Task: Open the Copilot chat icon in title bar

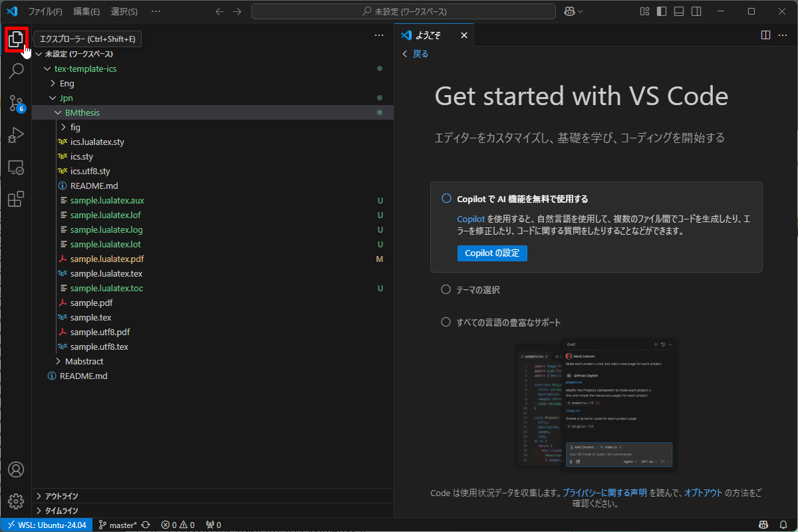Action: (x=569, y=11)
